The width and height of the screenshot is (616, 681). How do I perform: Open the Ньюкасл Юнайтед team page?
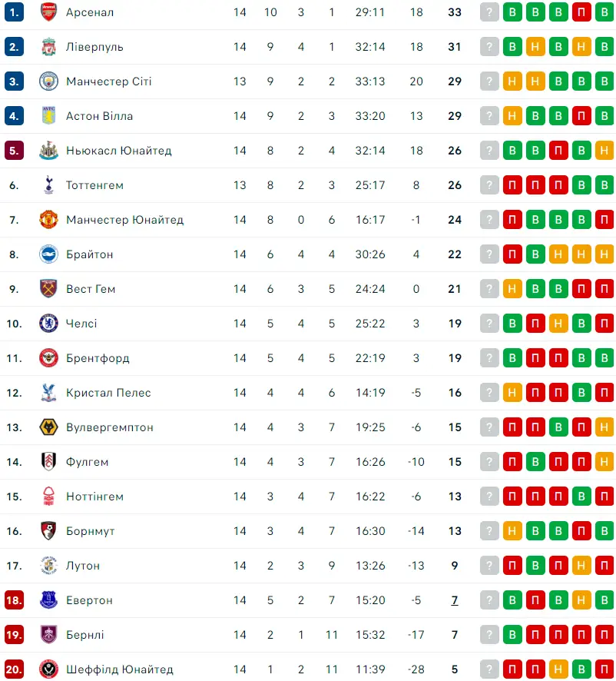pos(119,151)
